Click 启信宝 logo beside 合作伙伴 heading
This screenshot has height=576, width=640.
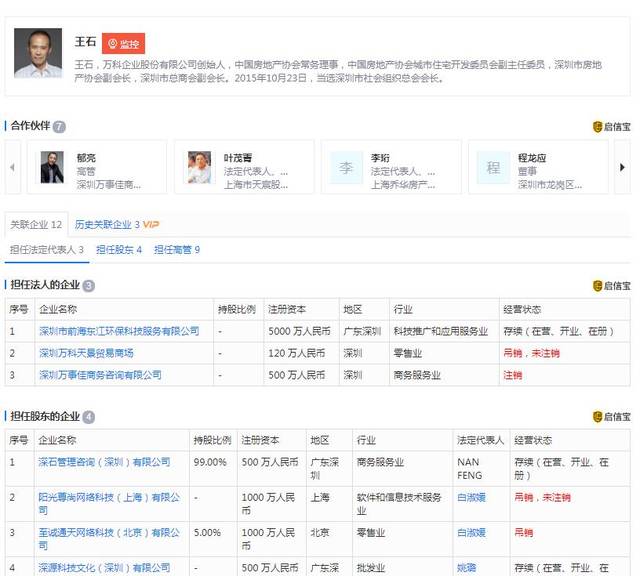coord(611,127)
